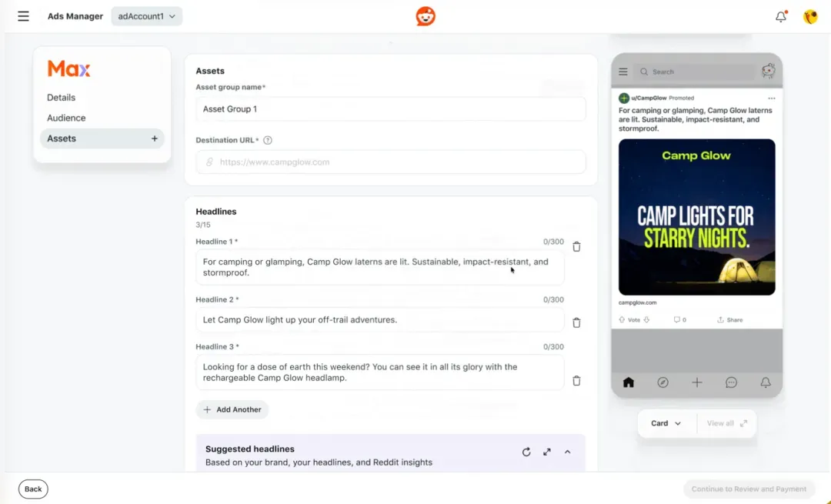Screen dimensions: 831x504
Task: Click the search icon in preview
Action: point(644,72)
